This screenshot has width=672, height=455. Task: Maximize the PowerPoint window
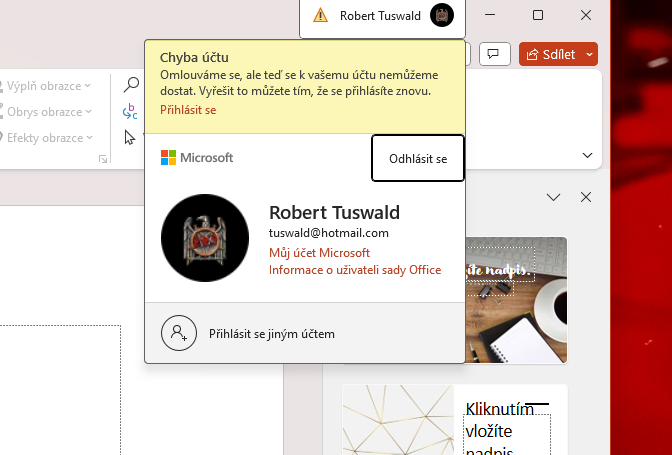(x=538, y=15)
